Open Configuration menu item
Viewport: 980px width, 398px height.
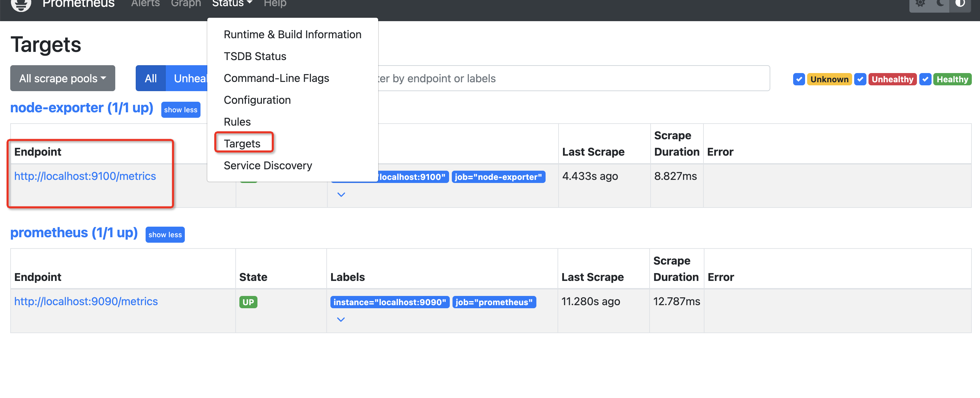coord(293,100)
